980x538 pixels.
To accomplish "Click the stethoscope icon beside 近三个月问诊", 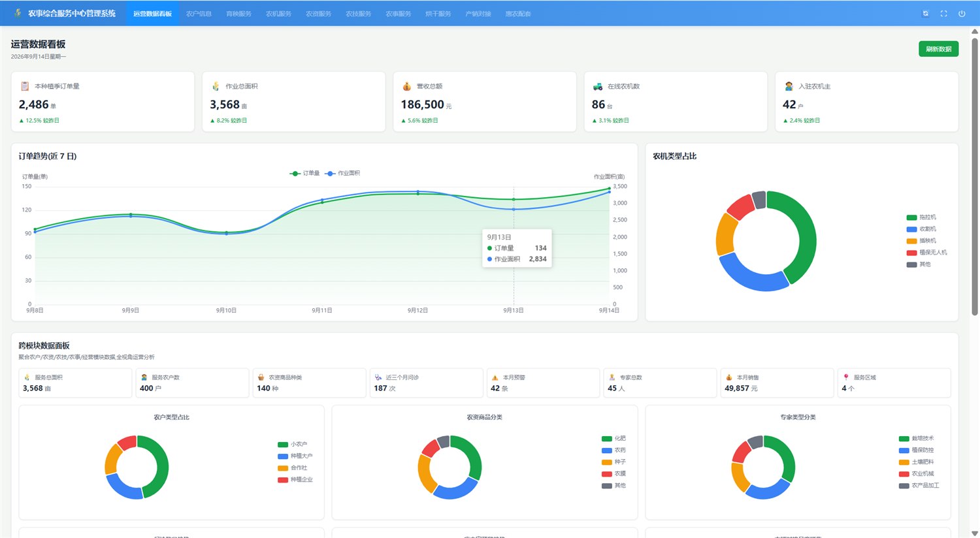I will click(x=378, y=377).
